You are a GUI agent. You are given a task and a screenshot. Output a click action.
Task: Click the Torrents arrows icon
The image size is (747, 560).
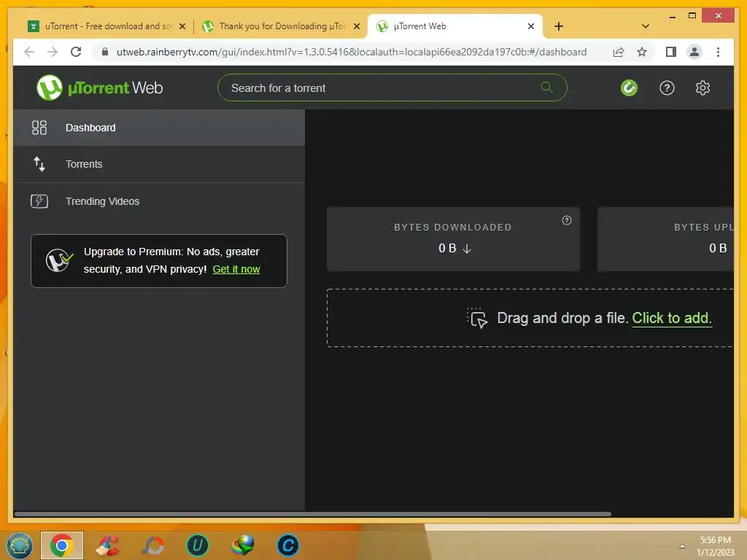tap(39, 164)
